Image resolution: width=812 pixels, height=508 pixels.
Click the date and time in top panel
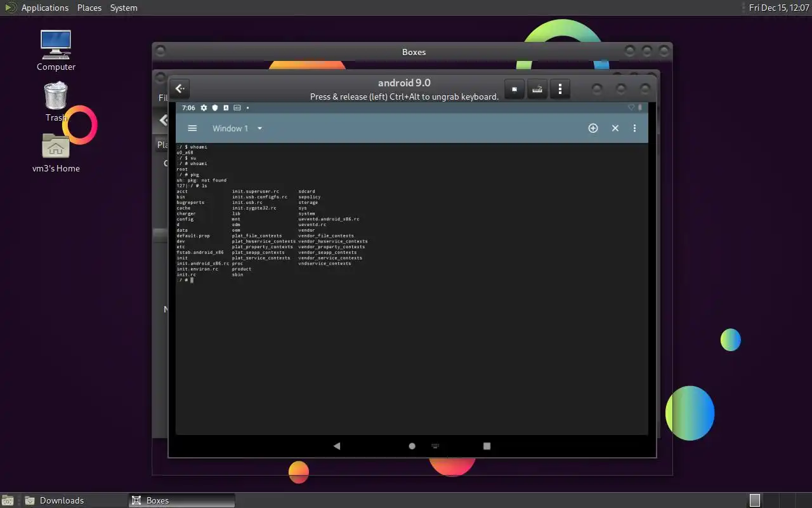tap(778, 8)
